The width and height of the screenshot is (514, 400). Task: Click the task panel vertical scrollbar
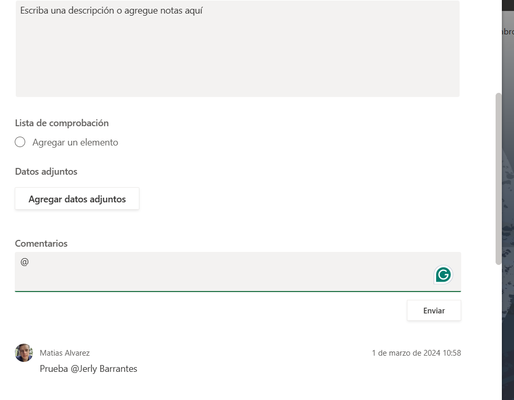coord(499,179)
